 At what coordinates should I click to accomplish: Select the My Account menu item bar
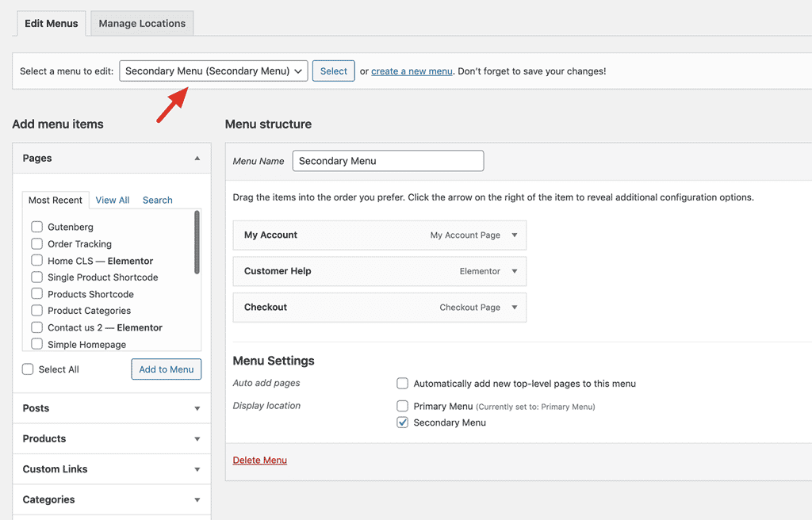[380, 235]
